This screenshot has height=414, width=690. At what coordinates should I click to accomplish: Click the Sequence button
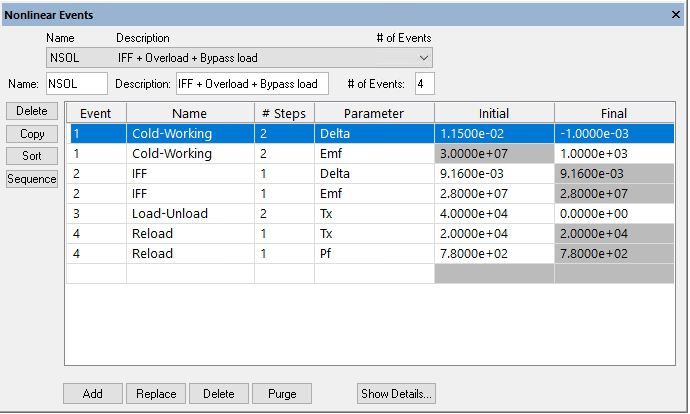(x=32, y=179)
